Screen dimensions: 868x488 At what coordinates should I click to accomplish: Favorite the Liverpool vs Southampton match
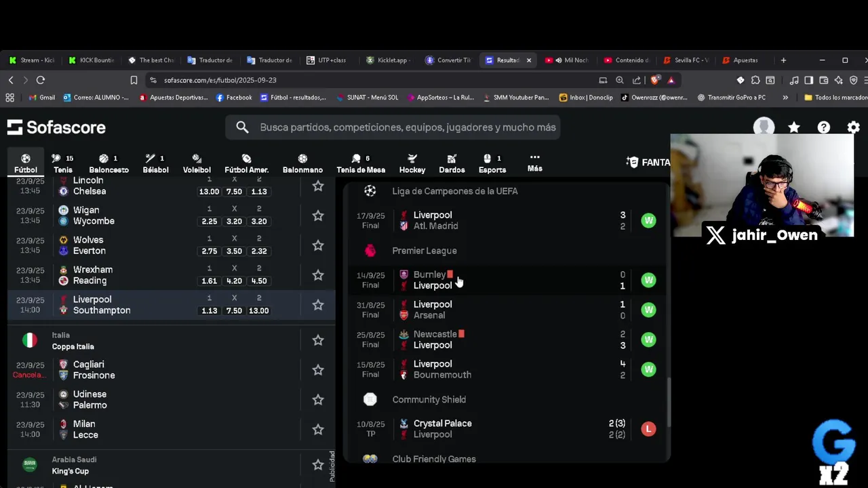(x=318, y=305)
